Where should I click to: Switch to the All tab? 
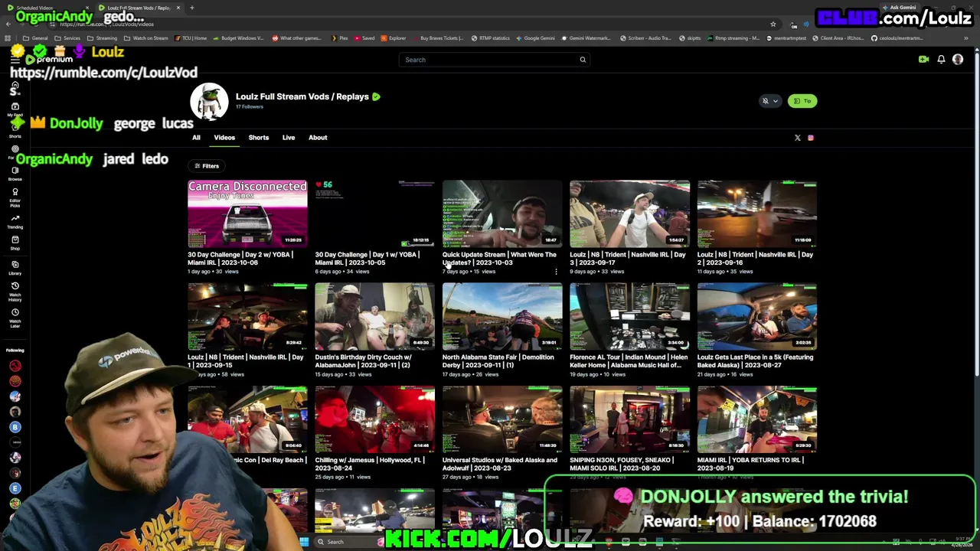pyautogui.click(x=196, y=138)
